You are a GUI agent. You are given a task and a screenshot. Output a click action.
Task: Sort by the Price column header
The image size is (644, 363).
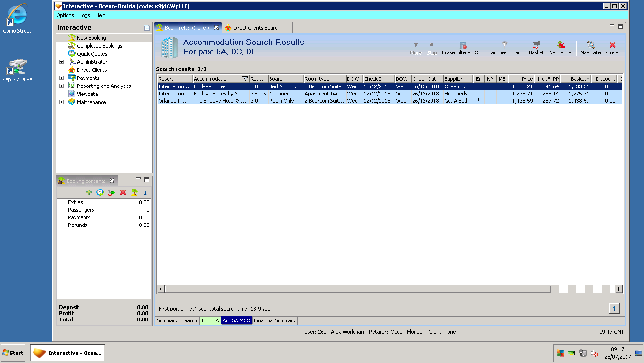(521, 79)
